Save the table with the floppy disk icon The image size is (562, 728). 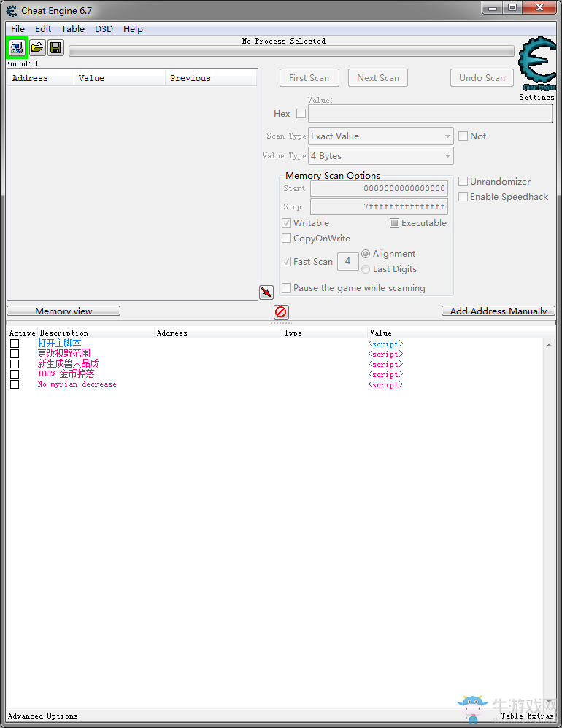(55, 47)
